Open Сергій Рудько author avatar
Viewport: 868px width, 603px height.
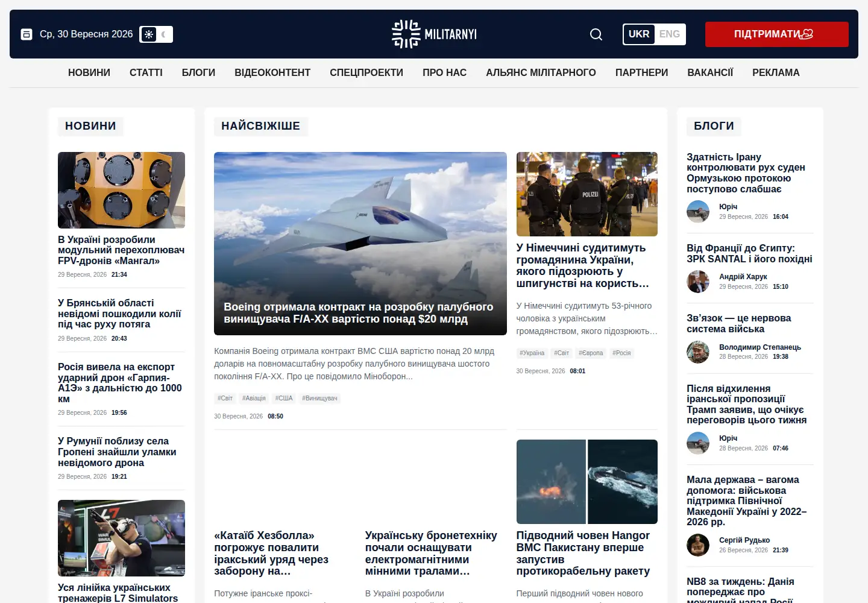tap(698, 545)
